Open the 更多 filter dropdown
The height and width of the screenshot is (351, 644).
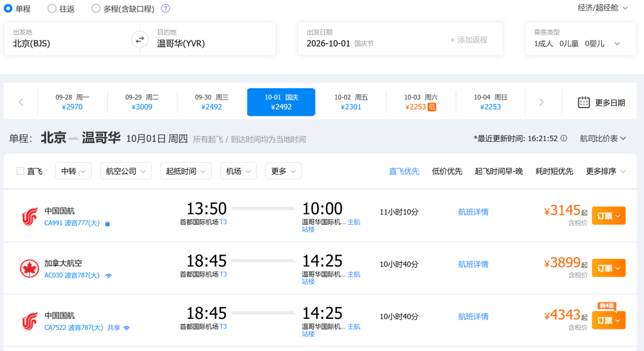click(x=283, y=171)
